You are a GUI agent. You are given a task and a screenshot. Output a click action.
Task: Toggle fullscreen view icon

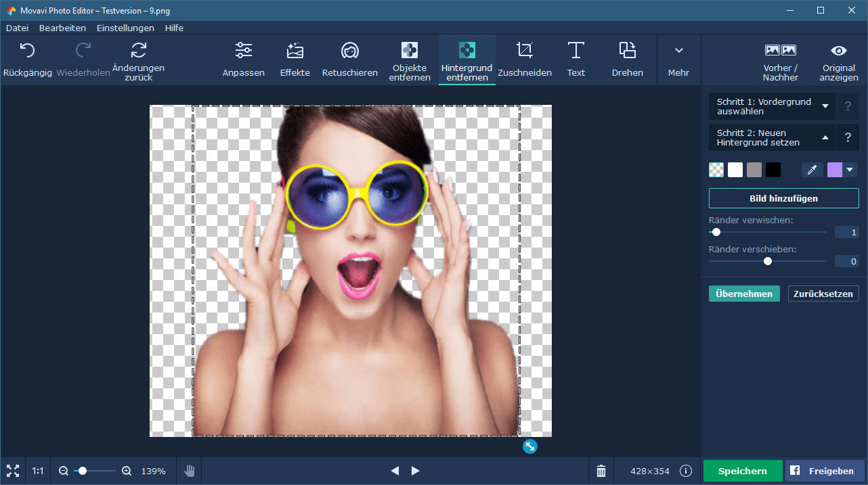pyautogui.click(x=13, y=471)
